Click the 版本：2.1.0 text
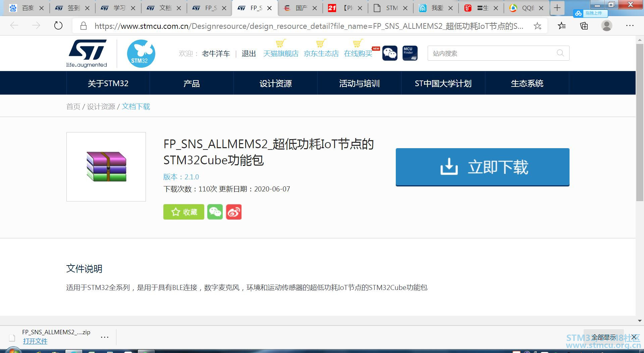Screen dimensions: 644x353 pyautogui.click(x=181, y=177)
